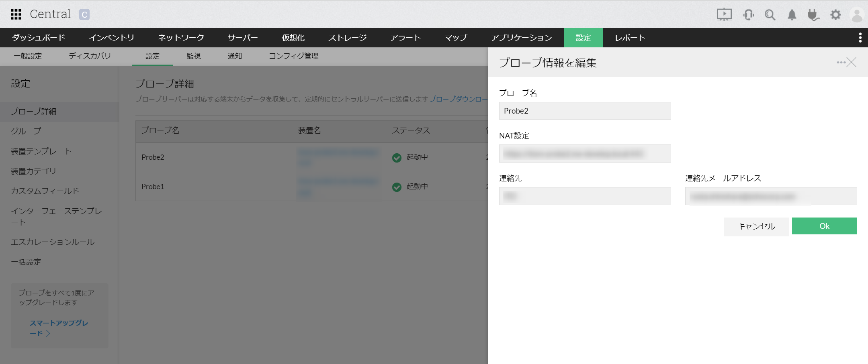The image size is (868, 364).
Task: Click the search magnifier icon
Action: [770, 15]
